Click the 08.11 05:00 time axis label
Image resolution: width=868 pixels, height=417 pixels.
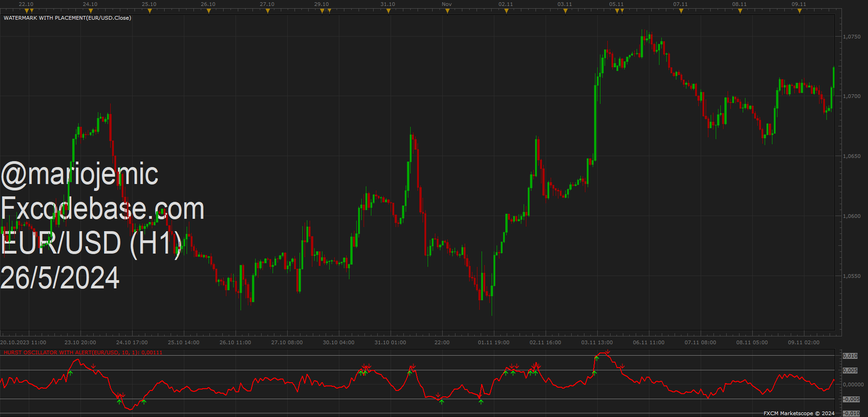[752, 342]
